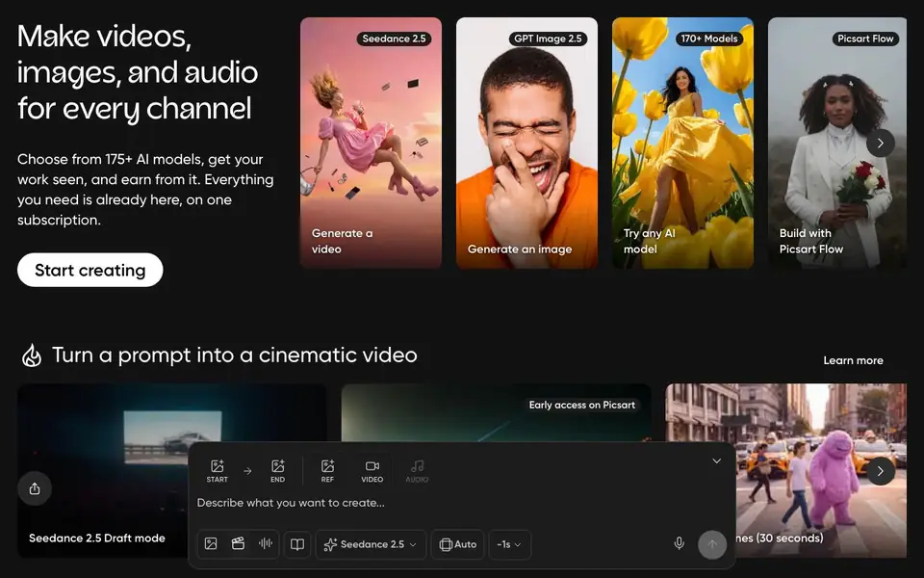Open the Build with Picsart Flow card

coord(836,143)
